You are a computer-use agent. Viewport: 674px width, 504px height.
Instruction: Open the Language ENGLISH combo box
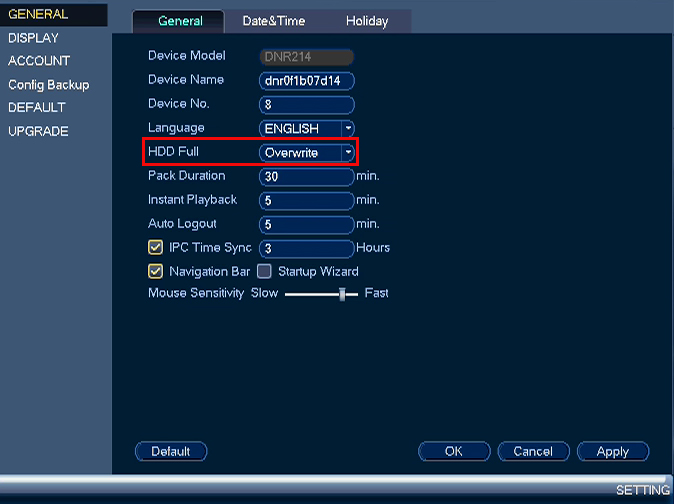(x=307, y=128)
